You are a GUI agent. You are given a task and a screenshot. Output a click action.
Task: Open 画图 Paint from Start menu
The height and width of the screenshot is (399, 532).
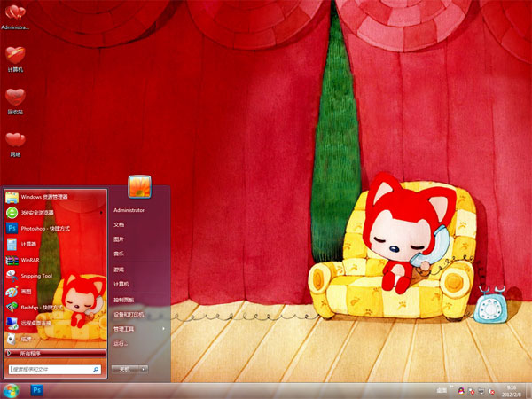pos(55,292)
